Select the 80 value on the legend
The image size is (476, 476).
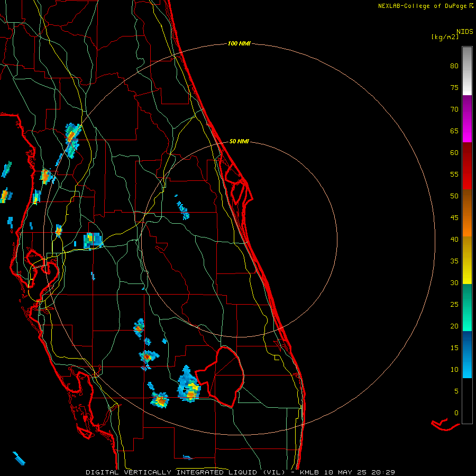[x=454, y=66]
